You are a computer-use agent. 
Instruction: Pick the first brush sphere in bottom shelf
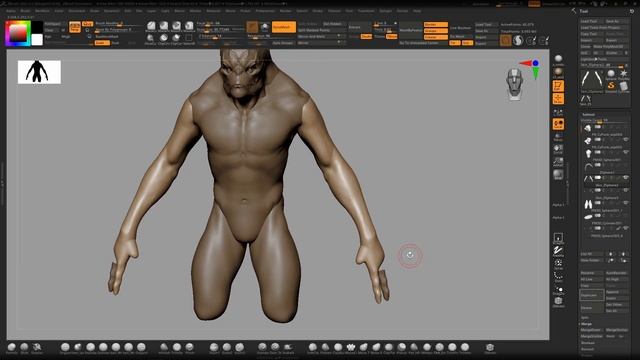[x=11, y=347]
